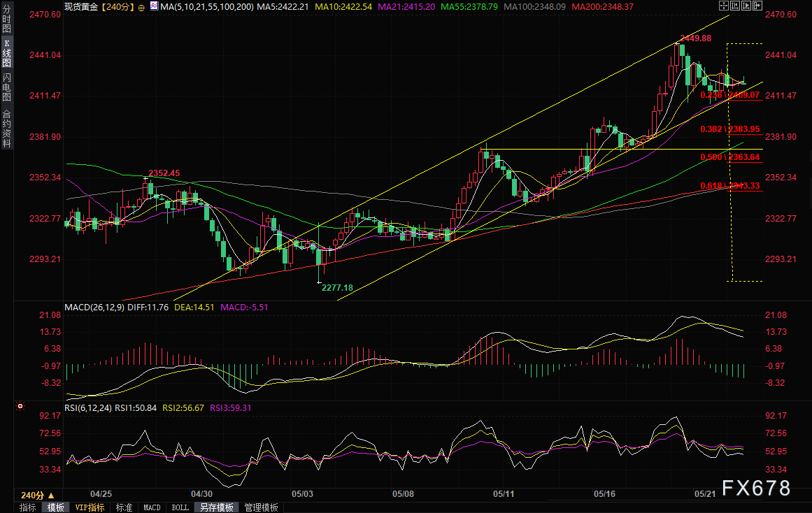Screen dimensions: 812x513
Task: Click the 2449.88 high price label
Action: [x=695, y=38]
